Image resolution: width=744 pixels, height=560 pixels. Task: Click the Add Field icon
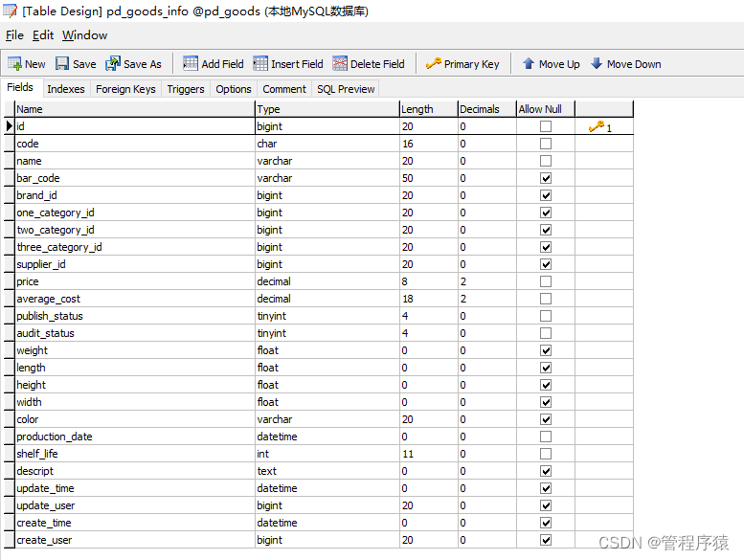click(191, 63)
